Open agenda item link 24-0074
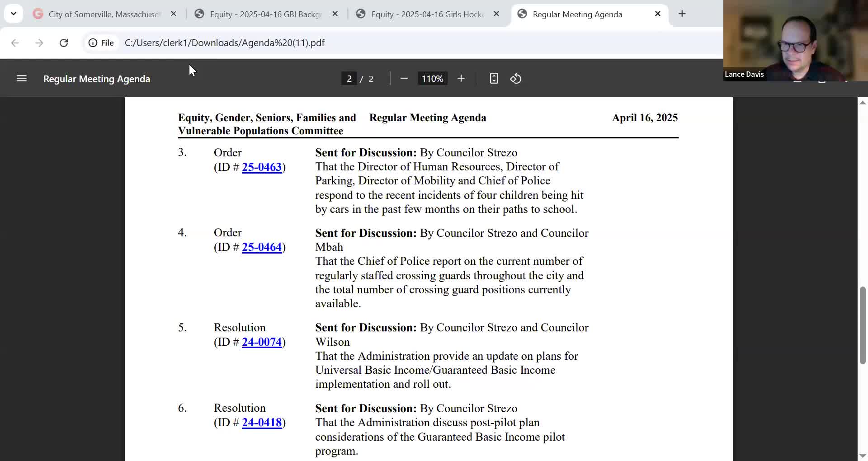 click(262, 342)
